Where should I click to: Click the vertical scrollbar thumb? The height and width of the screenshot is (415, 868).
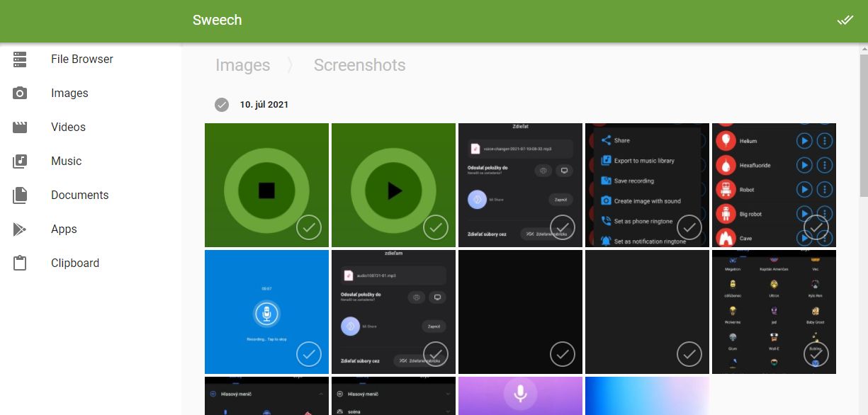864,126
